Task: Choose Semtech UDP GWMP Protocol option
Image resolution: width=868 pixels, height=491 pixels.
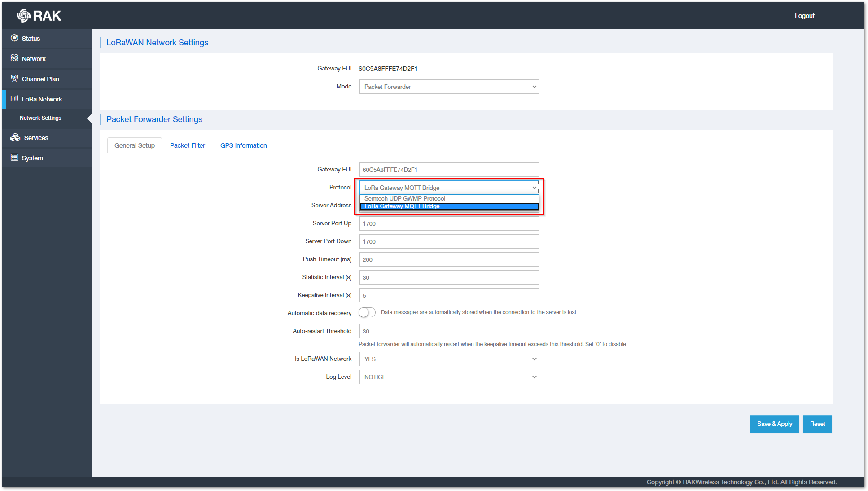Action: point(449,198)
